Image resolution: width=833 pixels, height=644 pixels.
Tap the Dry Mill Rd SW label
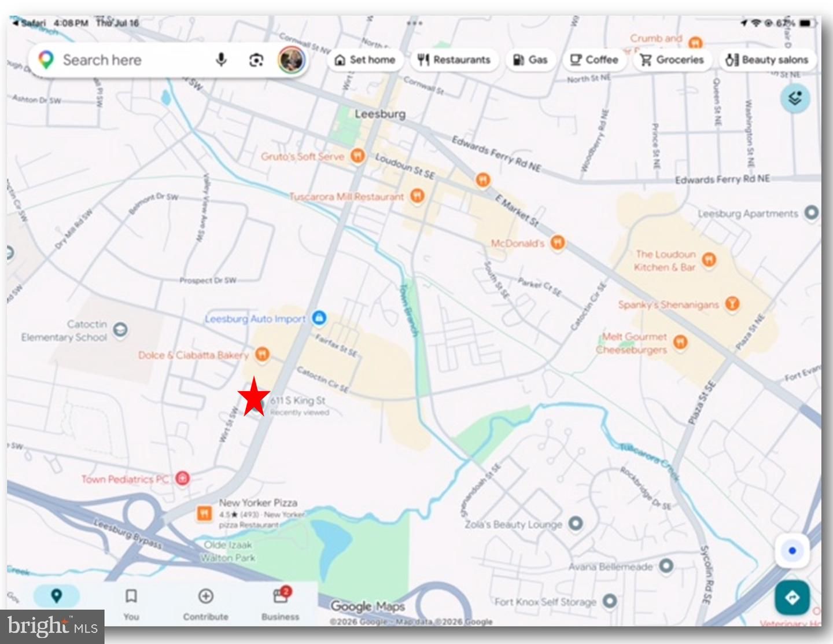click(73, 229)
